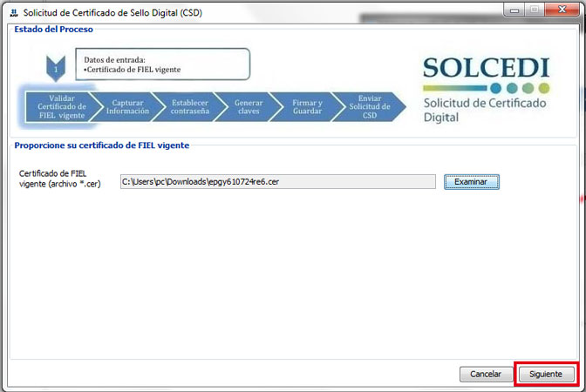Select the 'Validar Certificado de FIEL vigente' step
The image size is (586, 392).
click(61, 106)
